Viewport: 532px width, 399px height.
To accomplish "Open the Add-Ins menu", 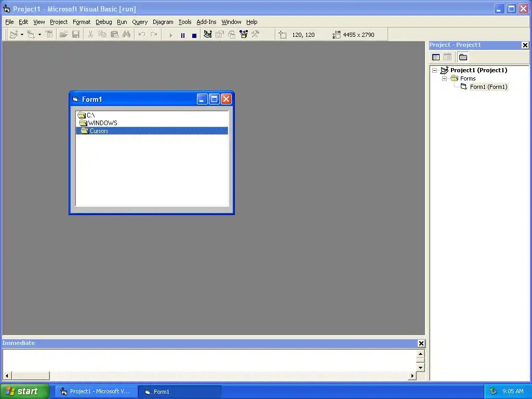I will (206, 22).
